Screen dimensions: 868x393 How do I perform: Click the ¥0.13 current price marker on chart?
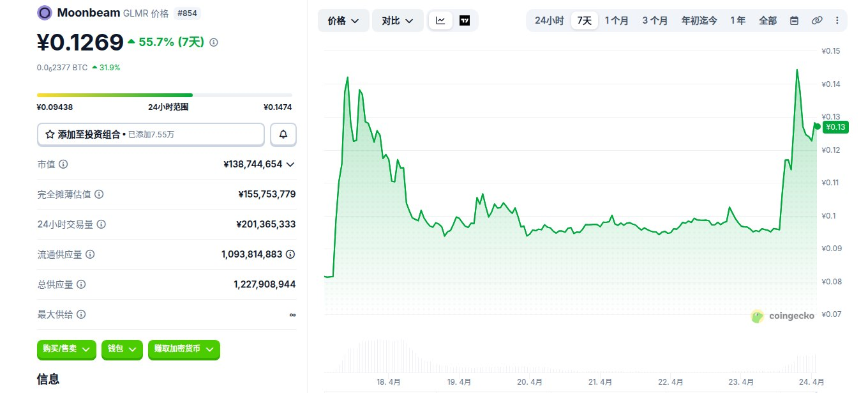pos(835,127)
